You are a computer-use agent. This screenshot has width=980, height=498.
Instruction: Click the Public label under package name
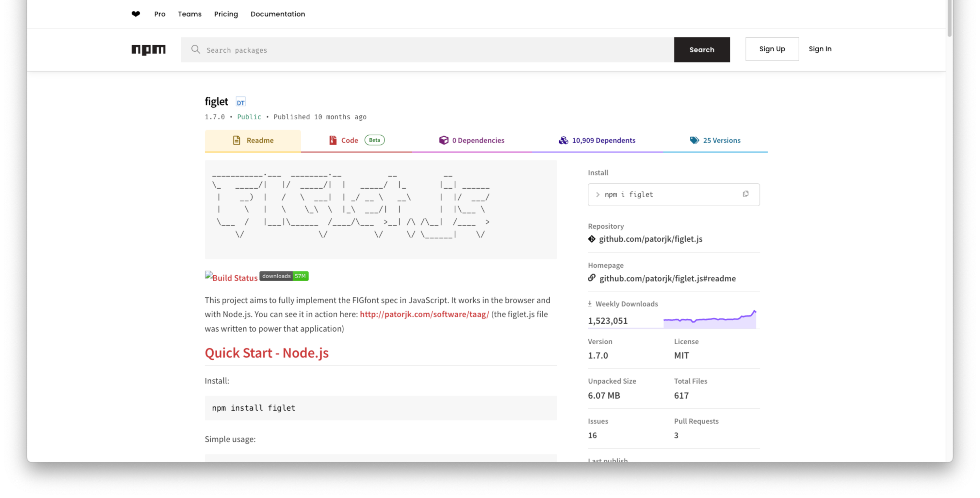click(249, 117)
